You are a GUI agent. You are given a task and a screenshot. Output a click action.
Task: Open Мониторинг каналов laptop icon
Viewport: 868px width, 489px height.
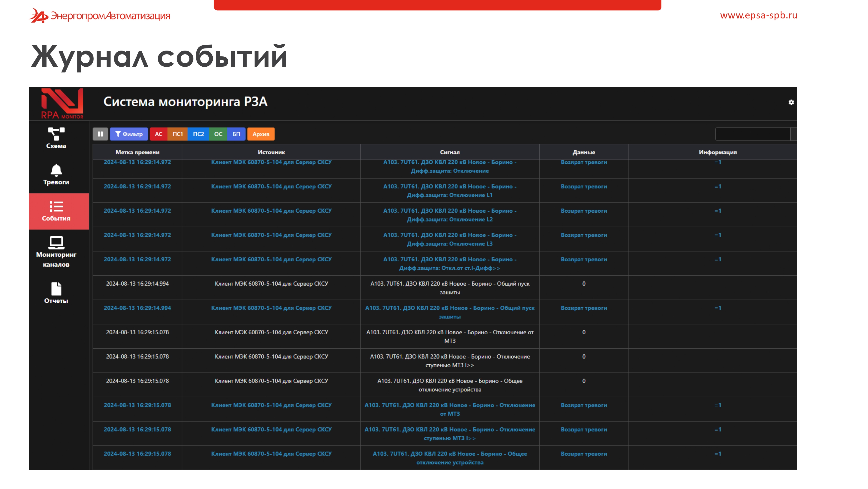[56, 242]
